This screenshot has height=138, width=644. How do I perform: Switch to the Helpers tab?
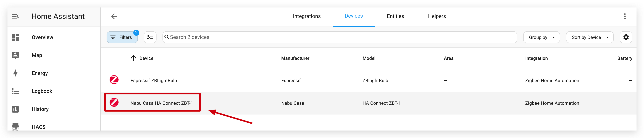437,16
